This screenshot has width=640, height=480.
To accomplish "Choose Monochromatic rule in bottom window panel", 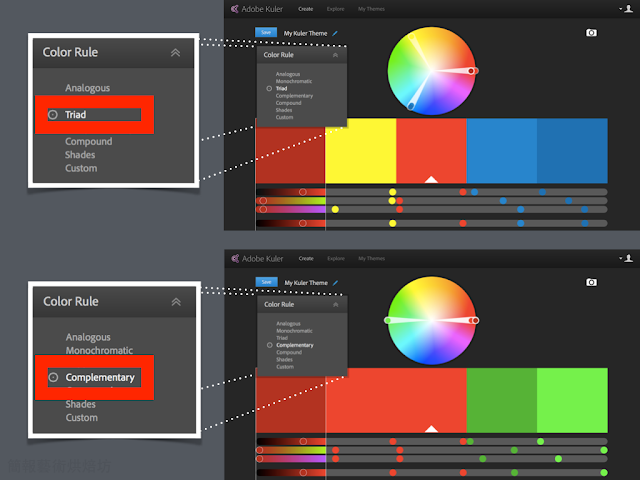I will pos(294,331).
